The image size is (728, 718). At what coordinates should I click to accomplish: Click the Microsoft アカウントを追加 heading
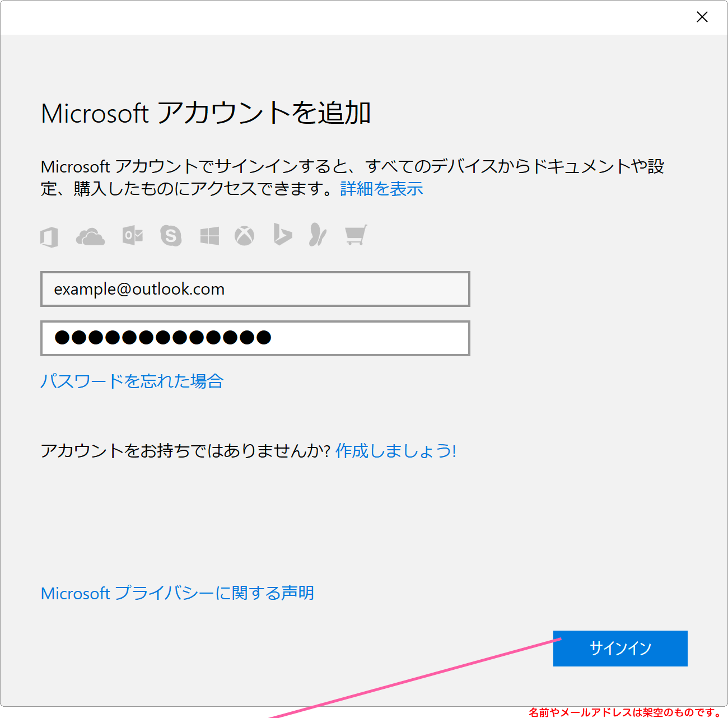point(206,113)
